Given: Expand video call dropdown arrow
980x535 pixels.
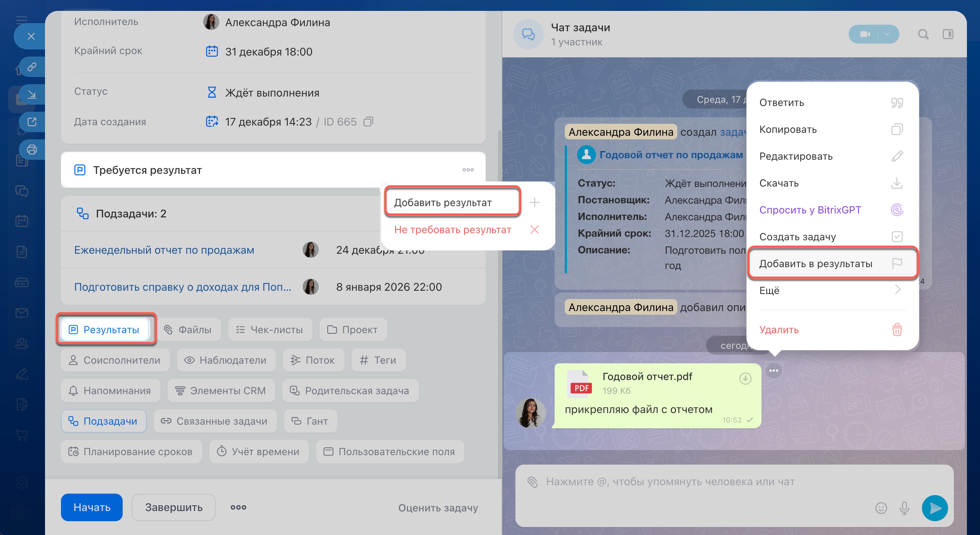Looking at the screenshot, I should (x=887, y=34).
